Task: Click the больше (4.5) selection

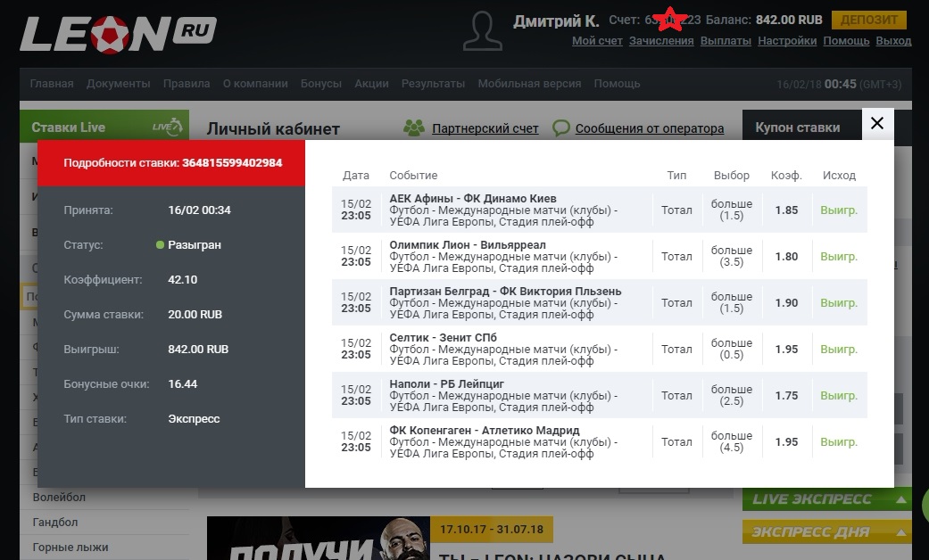Action: pos(732,441)
